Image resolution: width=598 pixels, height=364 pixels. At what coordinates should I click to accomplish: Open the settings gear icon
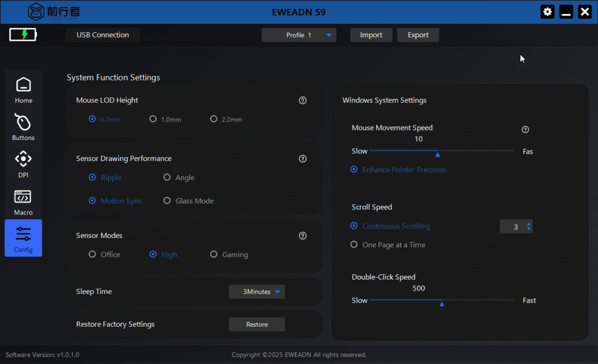[x=547, y=12]
